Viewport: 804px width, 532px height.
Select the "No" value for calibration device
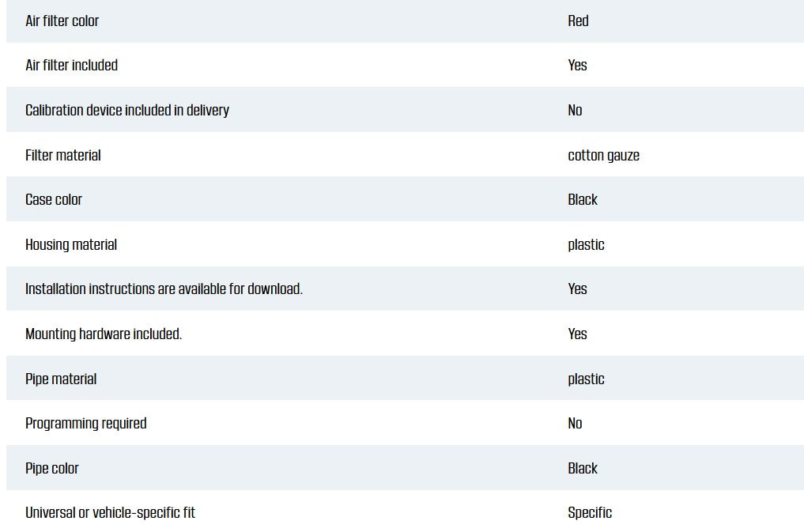coord(575,111)
